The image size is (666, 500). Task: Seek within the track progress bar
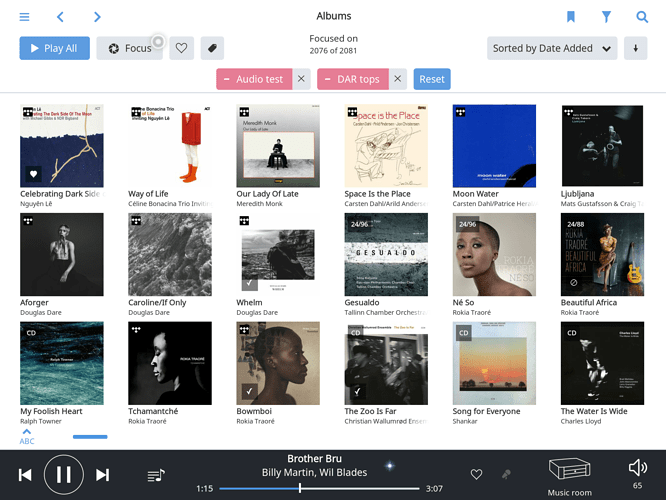pyautogui.click(x=319, y=489)
